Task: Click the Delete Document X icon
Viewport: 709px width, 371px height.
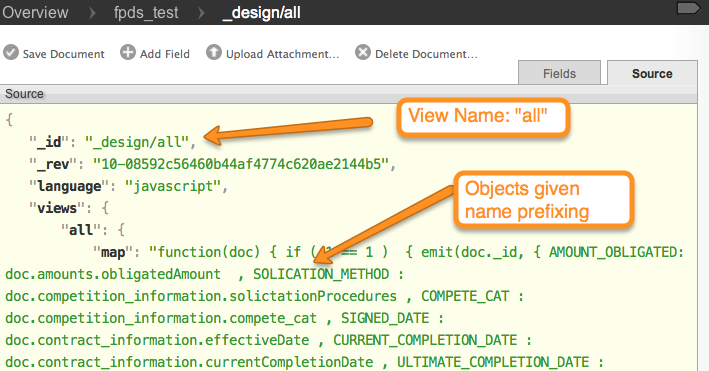Action: tap(363, 52)
